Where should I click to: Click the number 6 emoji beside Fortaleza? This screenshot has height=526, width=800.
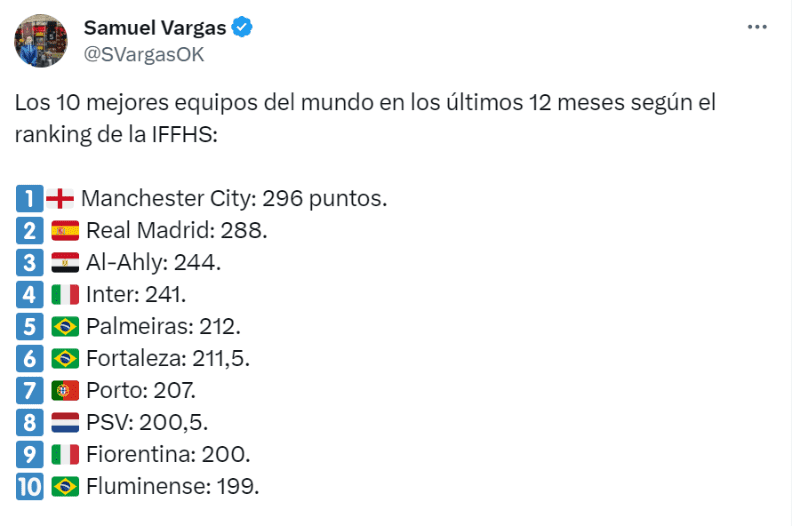[x=29, y=358]
